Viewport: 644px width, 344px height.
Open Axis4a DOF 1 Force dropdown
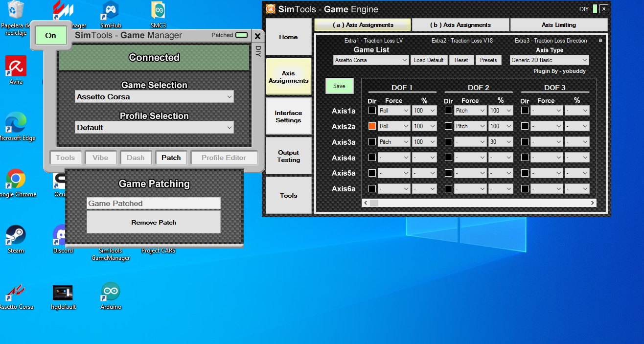click(x=394, y=158)
